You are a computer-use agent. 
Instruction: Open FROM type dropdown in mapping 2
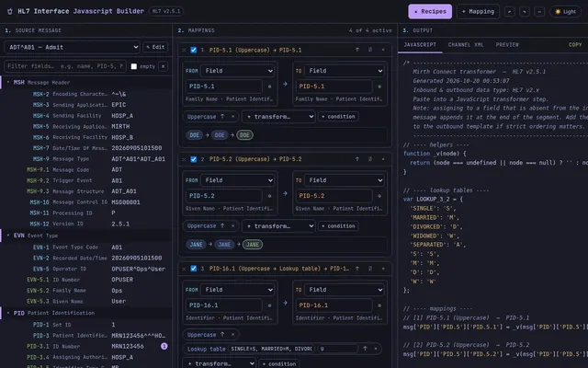click(238, 180)
